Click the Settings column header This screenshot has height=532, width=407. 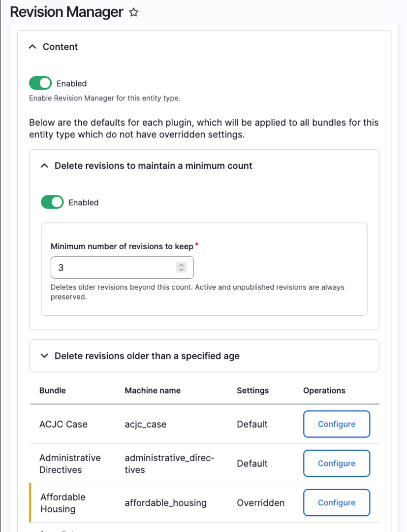pos(252,391)
